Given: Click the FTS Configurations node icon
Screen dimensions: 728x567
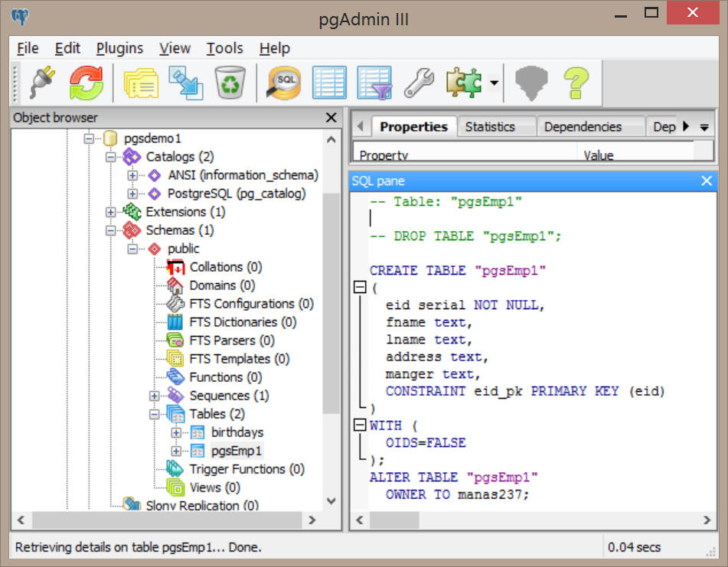Looking at the screenshot, I should coord(175,304).
